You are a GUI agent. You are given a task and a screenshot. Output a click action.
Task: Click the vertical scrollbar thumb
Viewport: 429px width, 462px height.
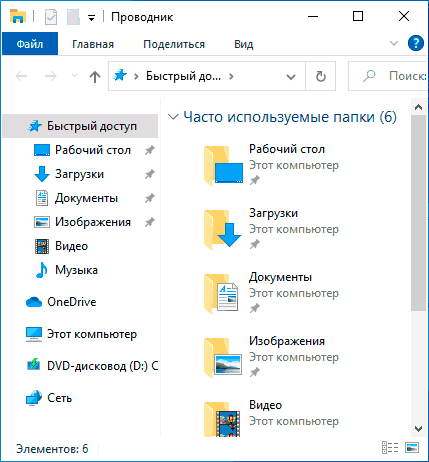[x=419, y=213]
